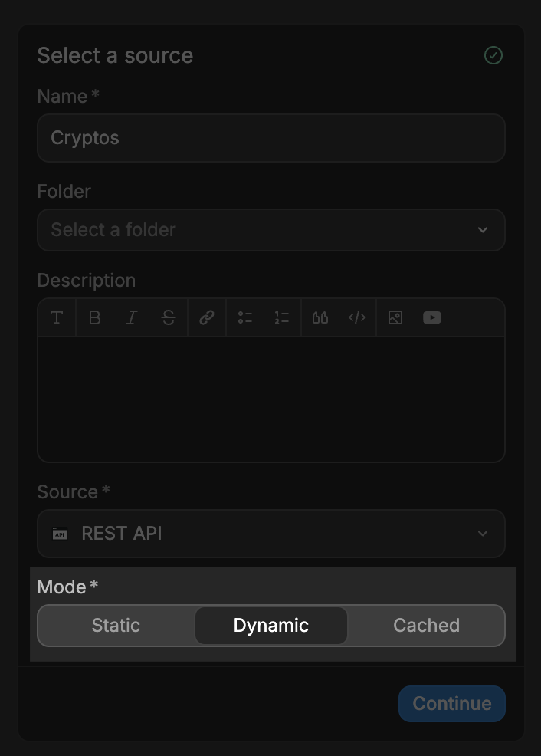Insert a hyperlink using the link icon
Image resolution: width=541 pixels, height=756 pixels.
(207, 317)
